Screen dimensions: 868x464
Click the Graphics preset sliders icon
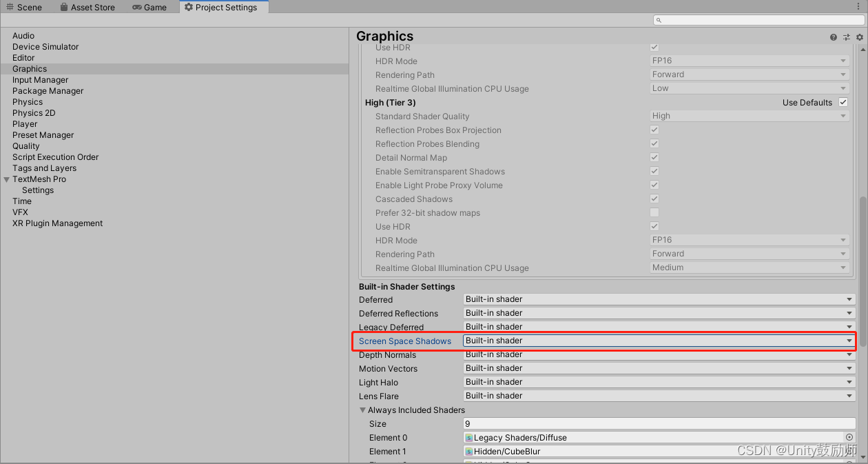point(847,37)
